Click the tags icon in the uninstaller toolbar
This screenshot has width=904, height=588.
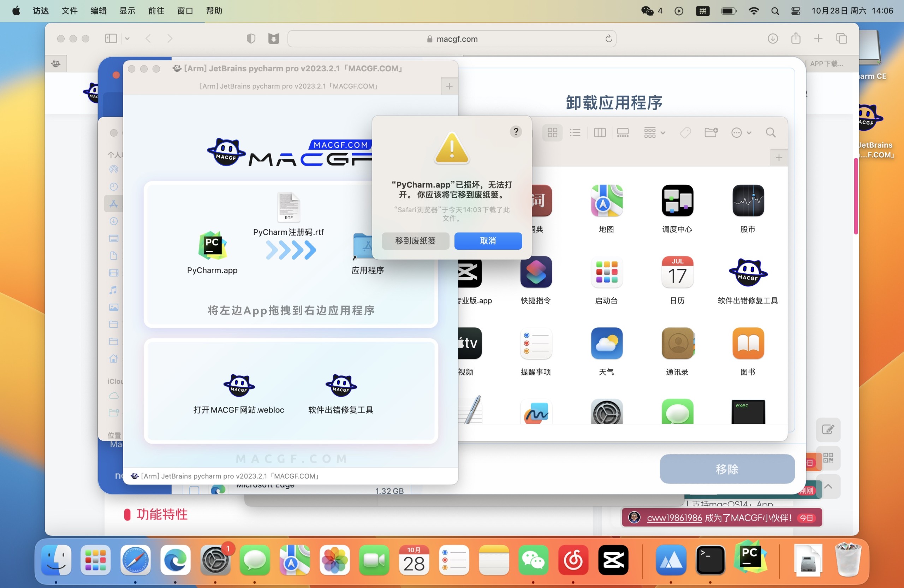coord(685,132)
